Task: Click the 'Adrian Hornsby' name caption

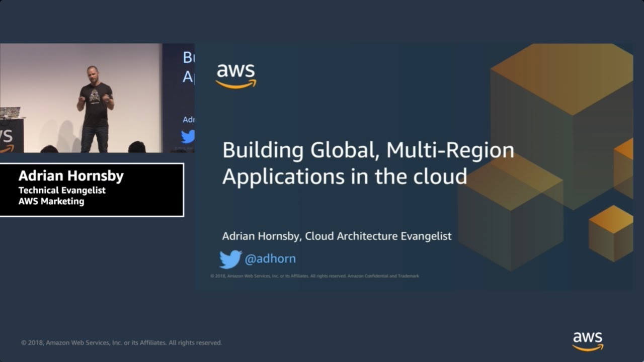Action: (x=71, y=176)
